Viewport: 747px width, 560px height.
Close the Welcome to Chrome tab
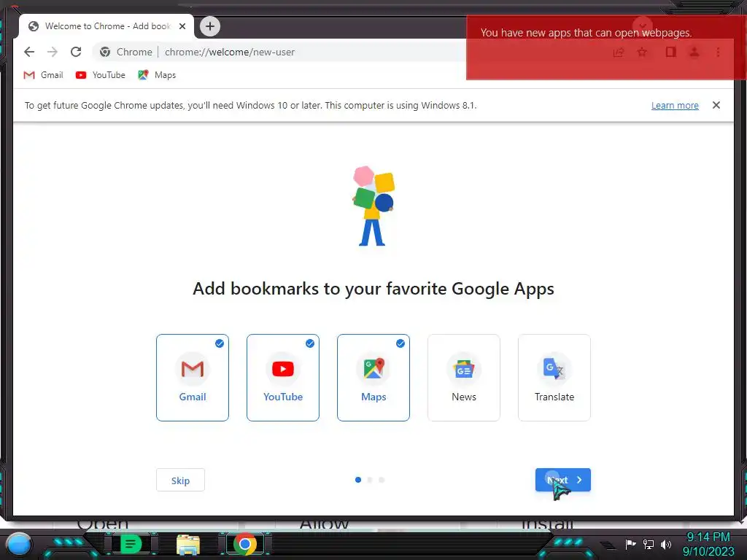(182, 27)
